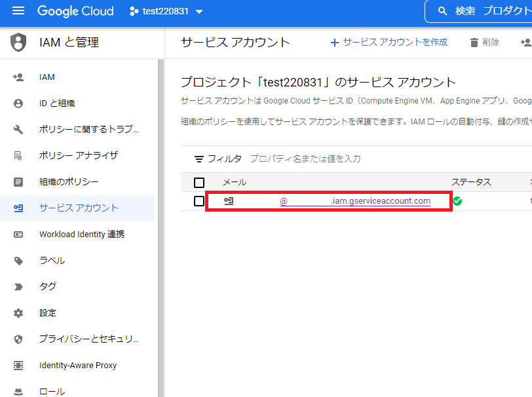Click the green status checkmark icon
Viewport: 532px width, 397px height.
click(457, 201)
